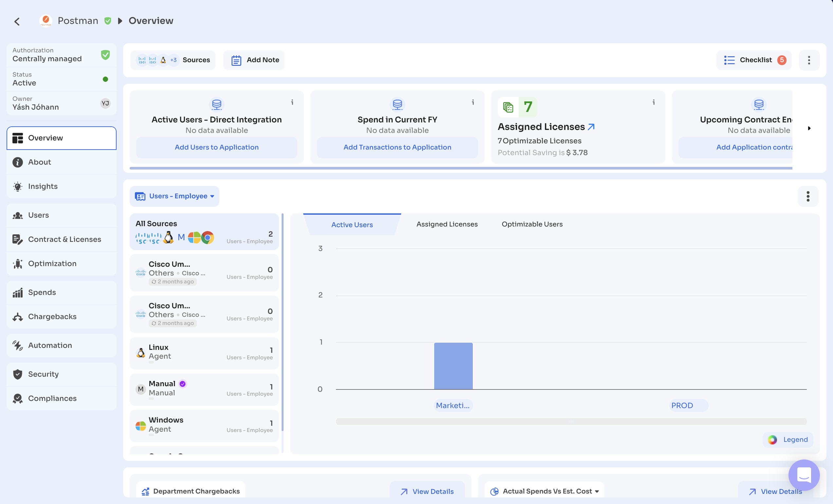The image size is (833, 504).
Task: Switch to the Optimizable Users tab
Action: pos(532,224)
